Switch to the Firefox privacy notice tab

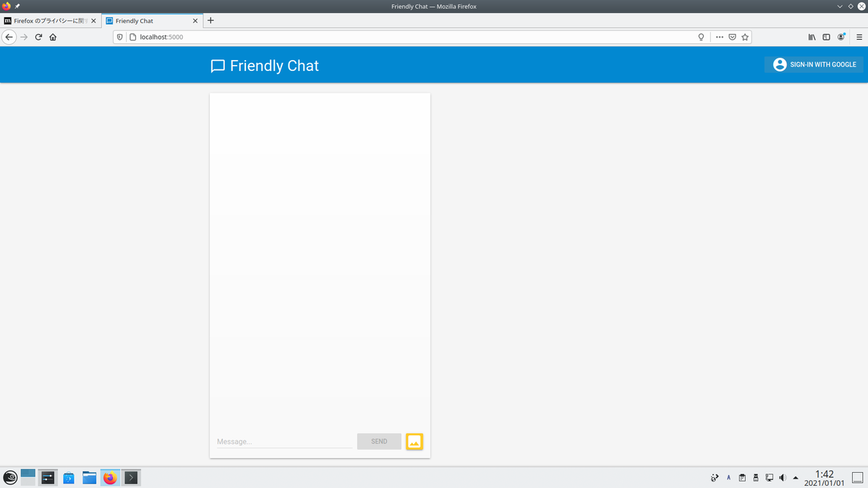tap(51, 21)
